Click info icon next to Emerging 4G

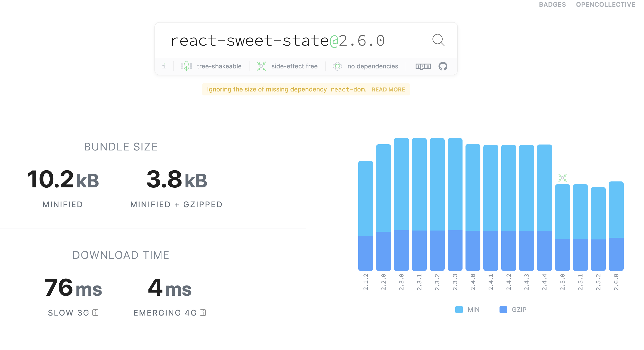coord(203,313)
